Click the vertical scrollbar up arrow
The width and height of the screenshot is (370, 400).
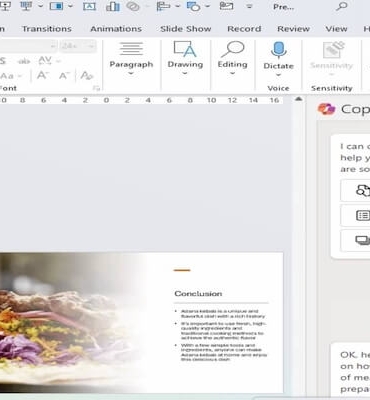click(299, 99)
